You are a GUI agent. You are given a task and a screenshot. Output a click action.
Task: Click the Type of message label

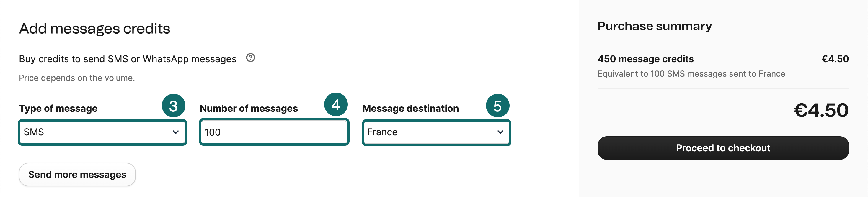[x=58, y=109]
